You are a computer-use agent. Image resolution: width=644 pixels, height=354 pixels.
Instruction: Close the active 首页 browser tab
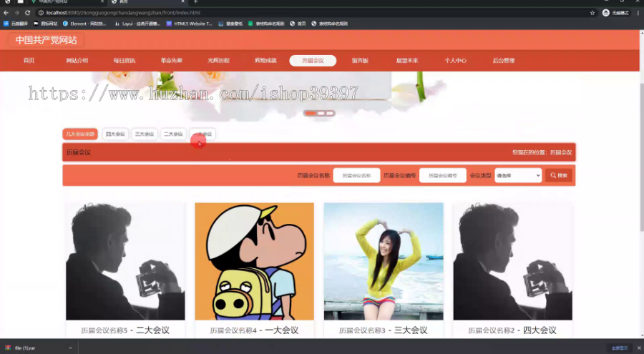coord(182,2)
